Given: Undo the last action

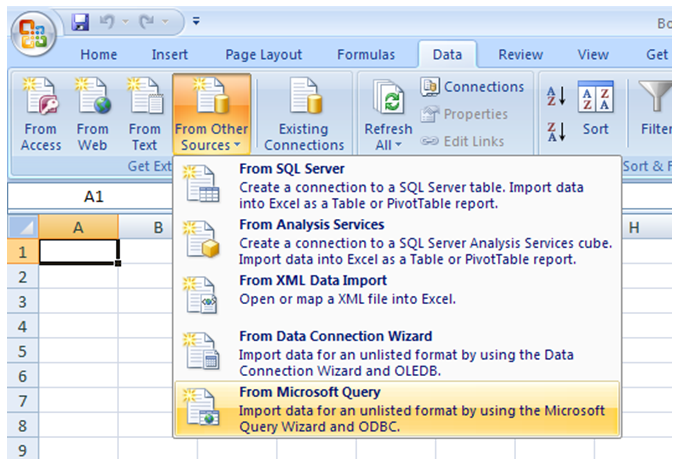Looking at the screenshot, I should [x=107, y=21].
